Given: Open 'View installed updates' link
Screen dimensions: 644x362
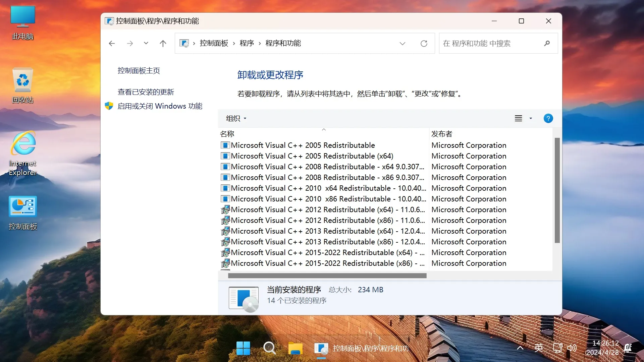Looking at the screenshot, I should [146, 92].
